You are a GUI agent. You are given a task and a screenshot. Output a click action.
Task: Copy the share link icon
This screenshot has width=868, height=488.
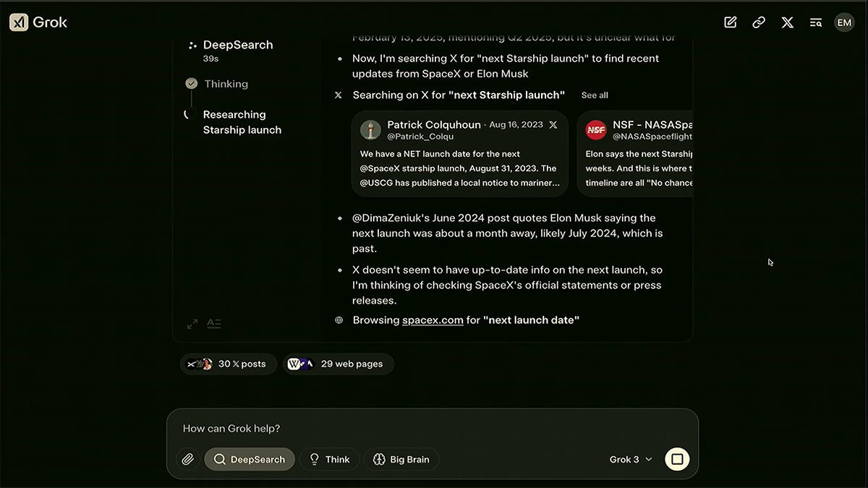pyautogui.click(x=759, y=22)
